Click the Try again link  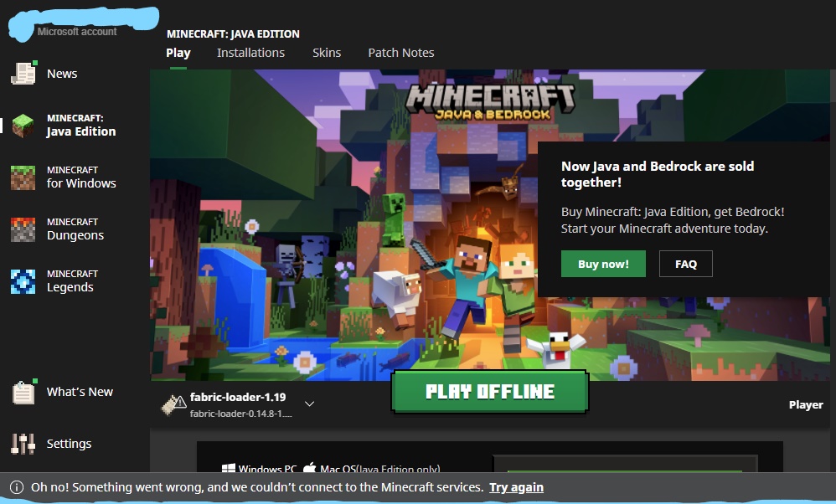pyautogui.click(x=516, y=487)
